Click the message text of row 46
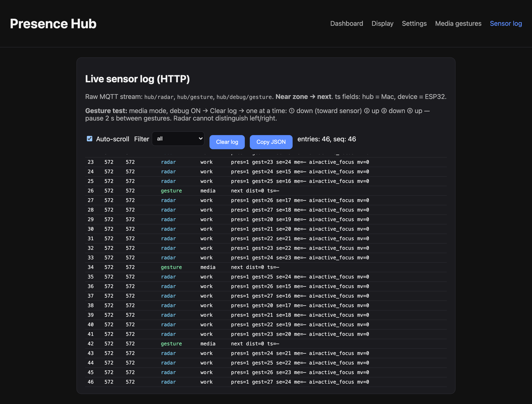Screen dimensions: 532x404 (x=300, y=382)
